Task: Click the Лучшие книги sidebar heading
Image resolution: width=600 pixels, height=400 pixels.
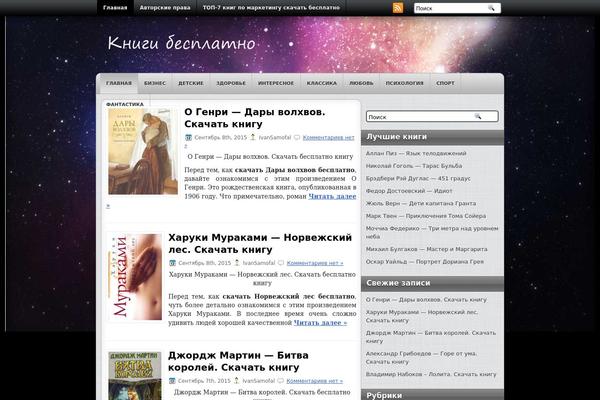Action: [397, 137]
